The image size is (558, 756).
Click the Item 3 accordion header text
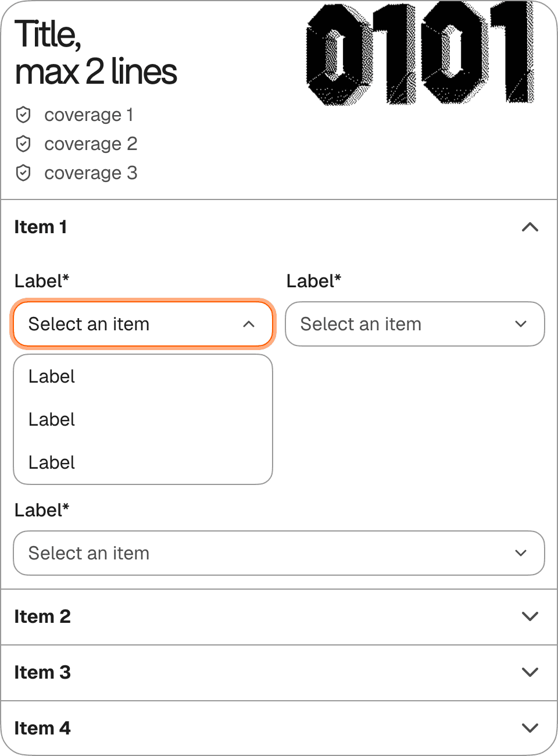coord(42,672)
